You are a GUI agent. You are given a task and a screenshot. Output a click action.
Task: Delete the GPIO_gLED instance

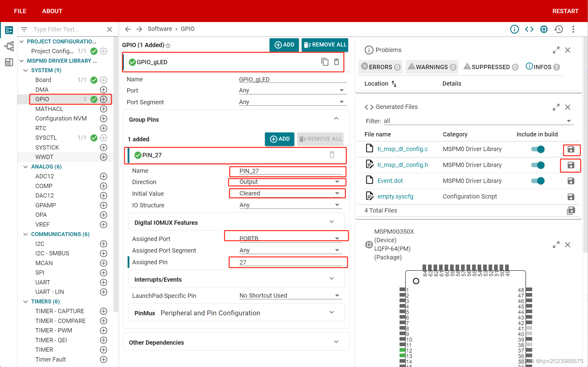336,62
